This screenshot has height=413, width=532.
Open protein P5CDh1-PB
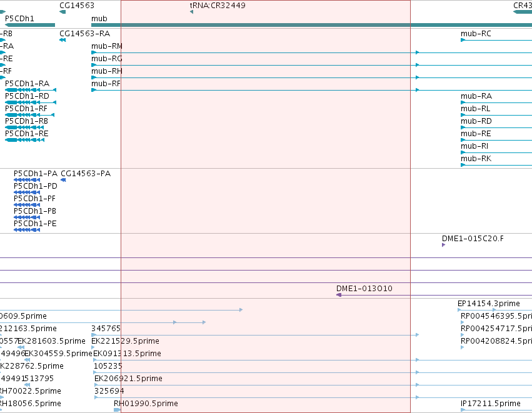(x=35, y=211)
